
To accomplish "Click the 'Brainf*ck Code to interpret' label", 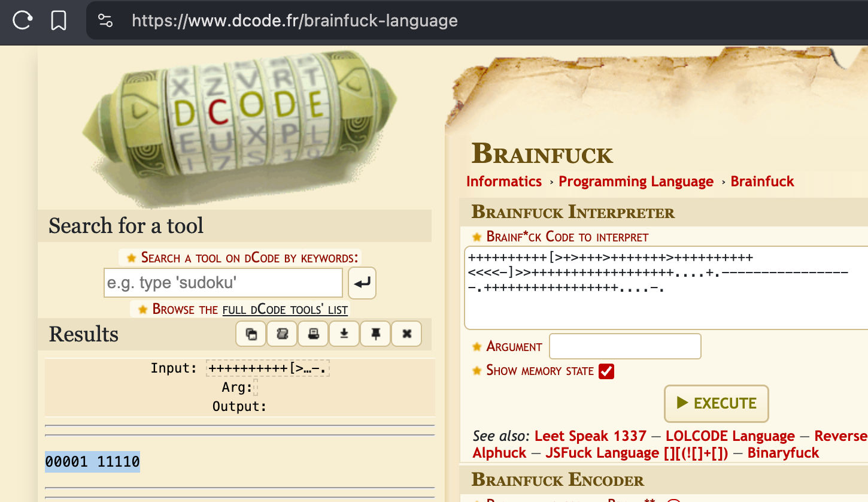I will click(x=567, y=237).
